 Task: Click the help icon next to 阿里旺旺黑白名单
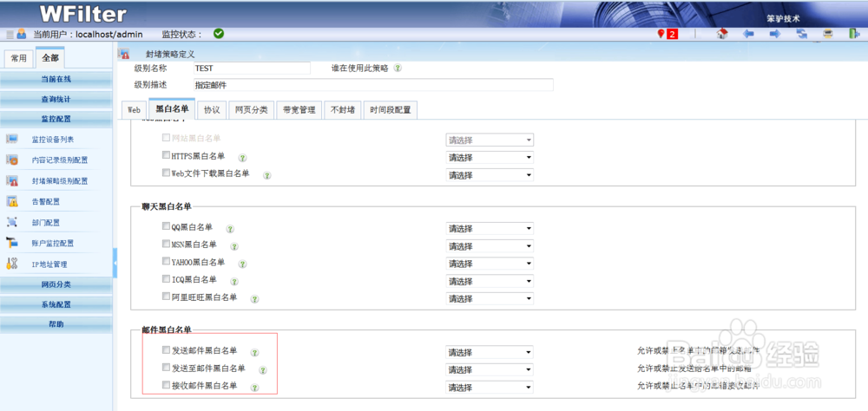[254, 298]
